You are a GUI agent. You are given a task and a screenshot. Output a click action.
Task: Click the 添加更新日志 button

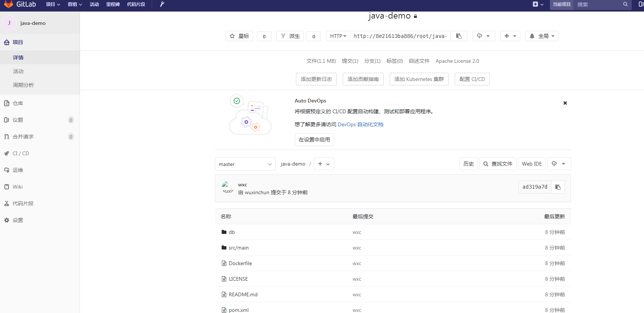316,79
